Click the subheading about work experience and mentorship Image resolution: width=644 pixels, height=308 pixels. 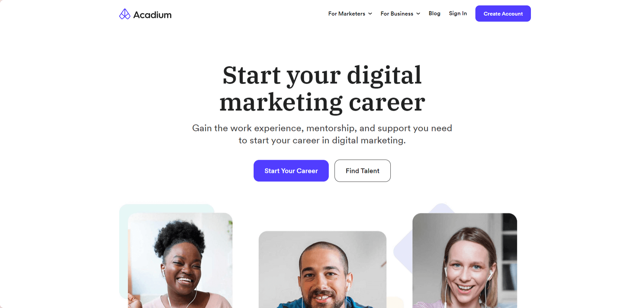coord(322,134)
